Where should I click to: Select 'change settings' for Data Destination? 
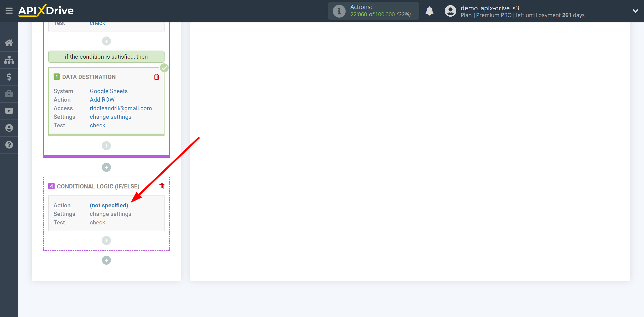(110, 117)
